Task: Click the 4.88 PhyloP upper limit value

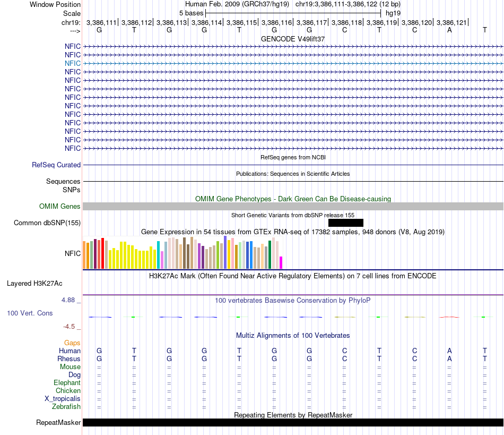Action: (68, 300)
